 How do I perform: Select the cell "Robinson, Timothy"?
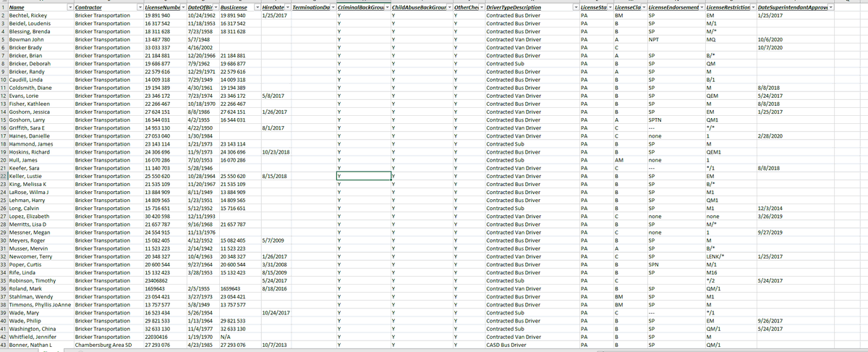click(x=41, y=281)
